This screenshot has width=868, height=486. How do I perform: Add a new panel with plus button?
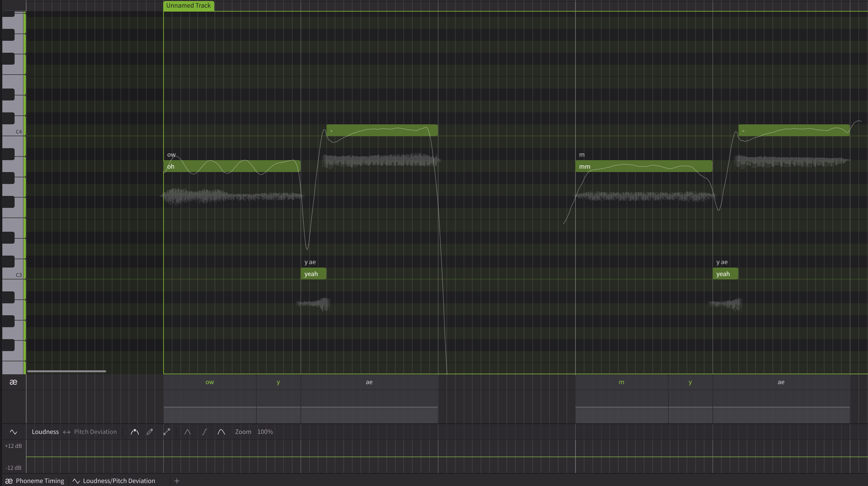tap(177, 481)
